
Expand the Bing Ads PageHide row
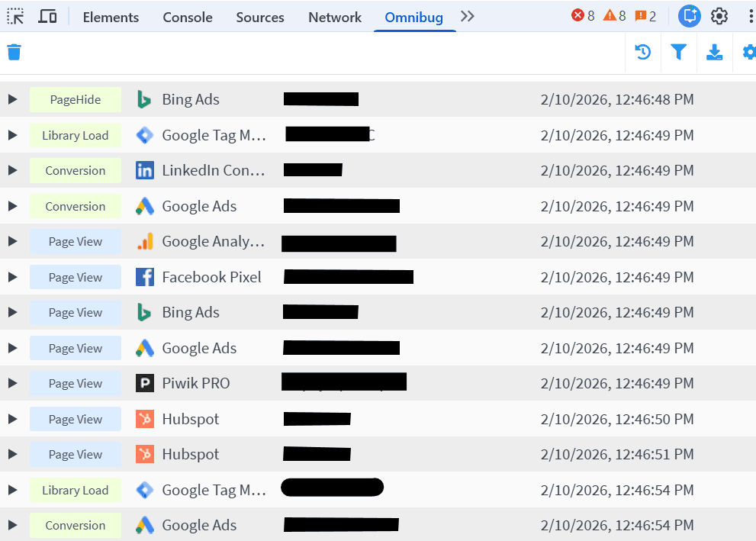tap(12, 99)
